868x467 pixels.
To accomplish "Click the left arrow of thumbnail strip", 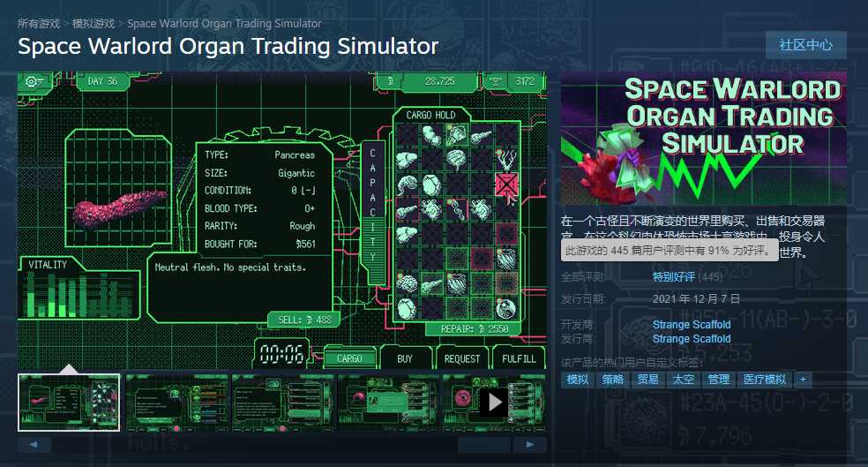I will point(34,444).
